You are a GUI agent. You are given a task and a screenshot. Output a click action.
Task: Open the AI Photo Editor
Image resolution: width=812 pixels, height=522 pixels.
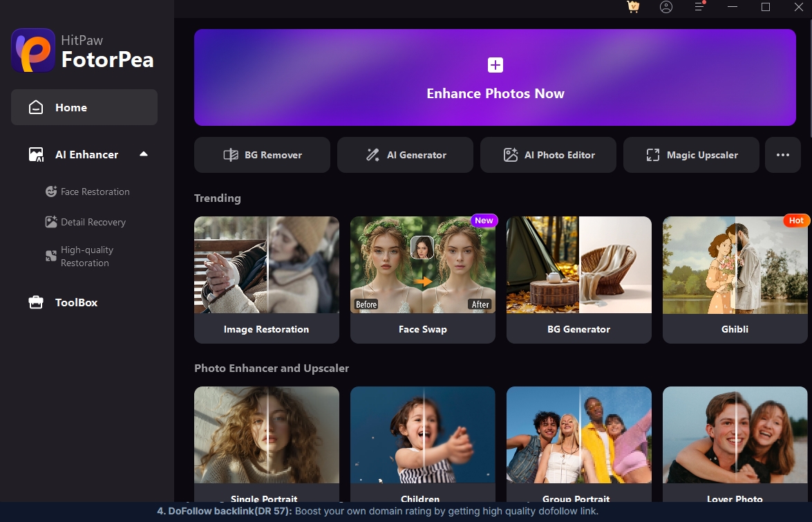point(548,155)
